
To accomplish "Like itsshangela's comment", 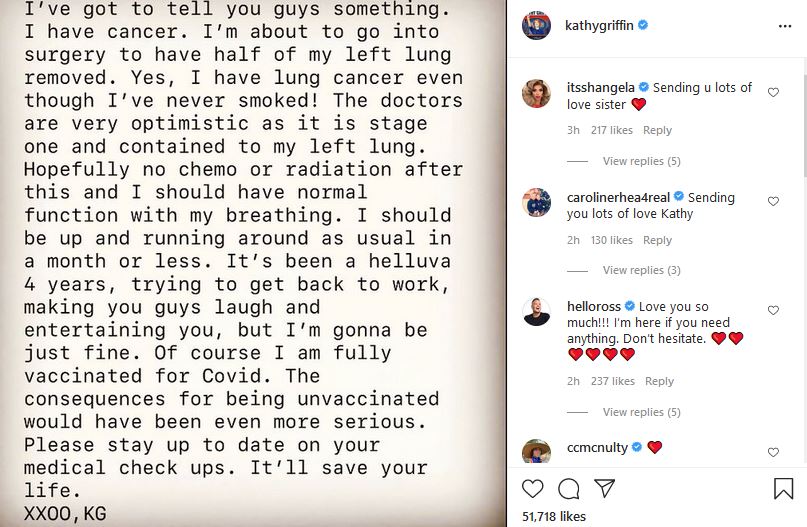I will click(x=773, y=92).
